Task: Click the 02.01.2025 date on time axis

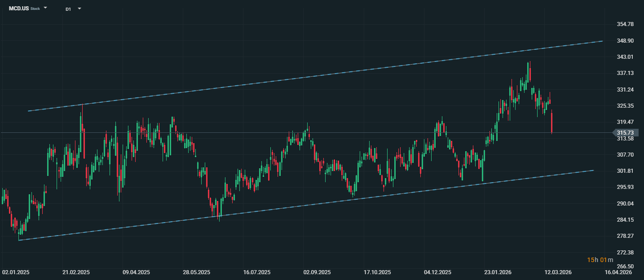Action: coord(16,272)
